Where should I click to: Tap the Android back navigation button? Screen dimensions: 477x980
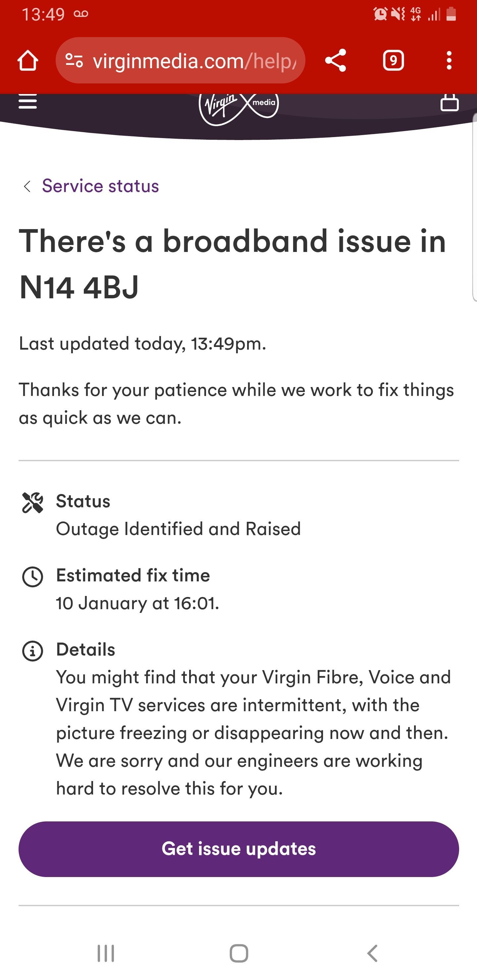(372, 954)
